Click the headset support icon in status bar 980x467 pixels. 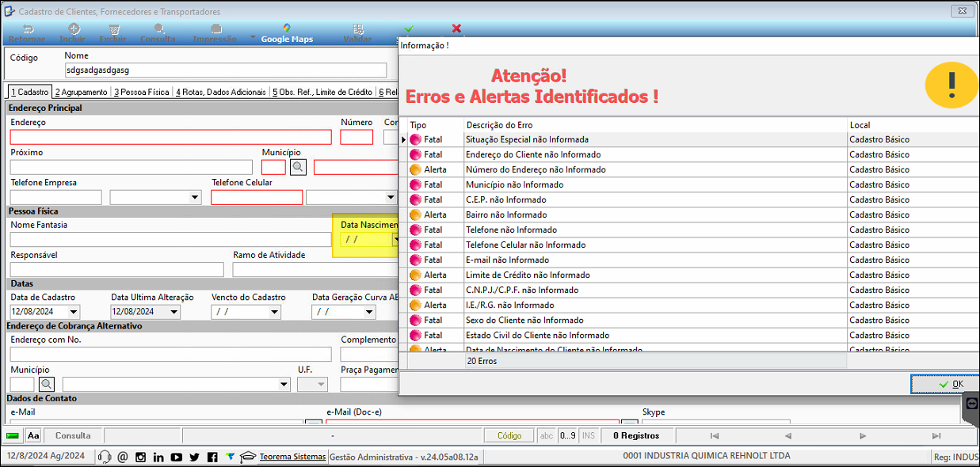(x=104, y=457)
